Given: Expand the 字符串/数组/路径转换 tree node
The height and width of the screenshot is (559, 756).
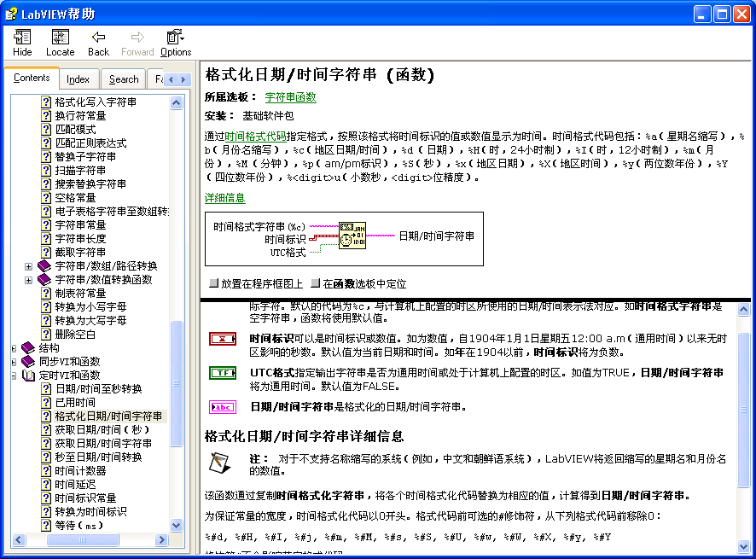Looking at the screenshot, I should coord(28,266).
